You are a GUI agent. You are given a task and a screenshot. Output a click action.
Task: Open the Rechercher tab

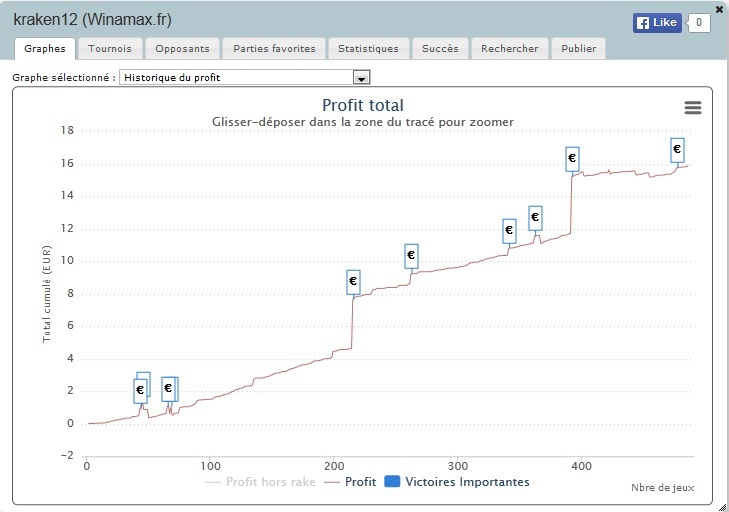[x=510, y=49]
